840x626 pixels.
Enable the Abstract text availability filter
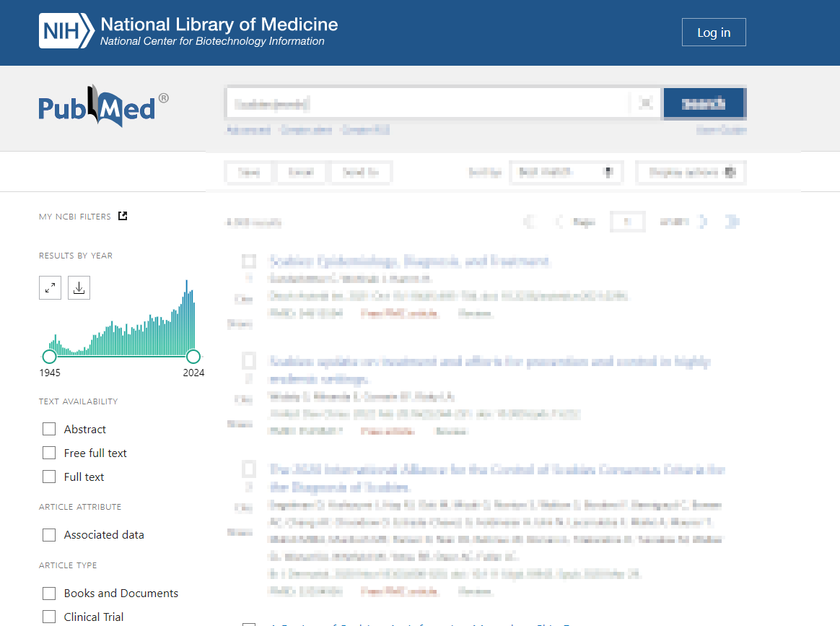coord(49,429)
